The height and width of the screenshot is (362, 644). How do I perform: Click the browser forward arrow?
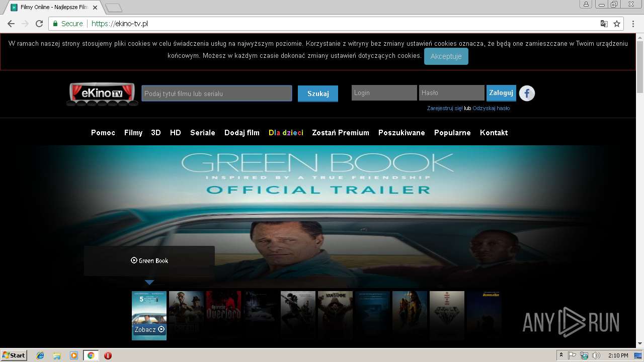pos(25,24)
